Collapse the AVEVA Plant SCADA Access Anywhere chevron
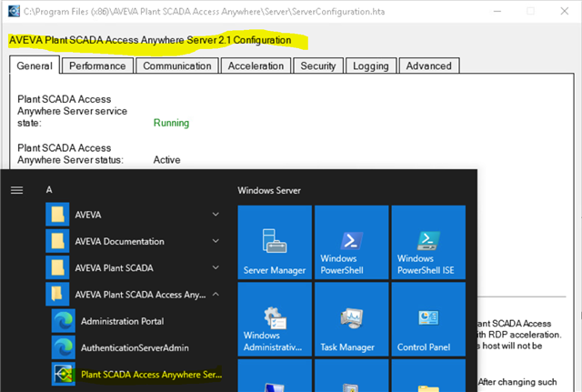 216,294
